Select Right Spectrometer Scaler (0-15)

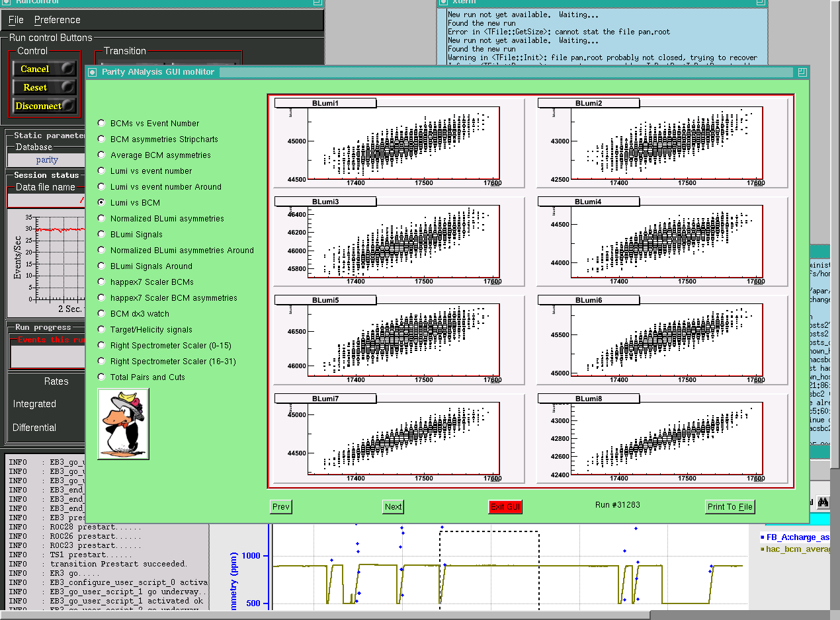(x=101, y=345)
